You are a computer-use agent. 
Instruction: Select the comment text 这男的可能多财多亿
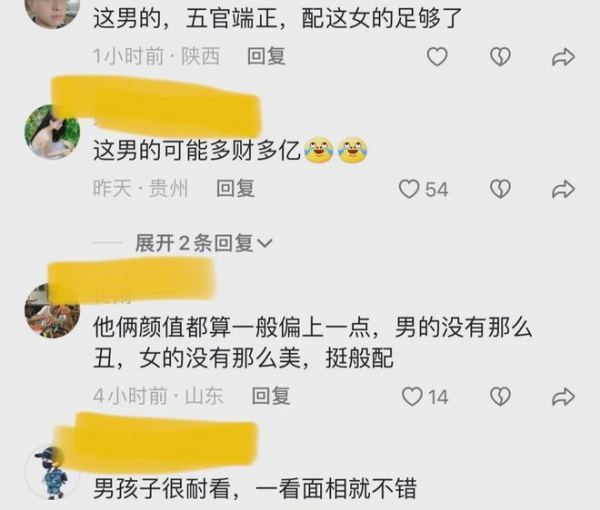click(x=197, y=151)
